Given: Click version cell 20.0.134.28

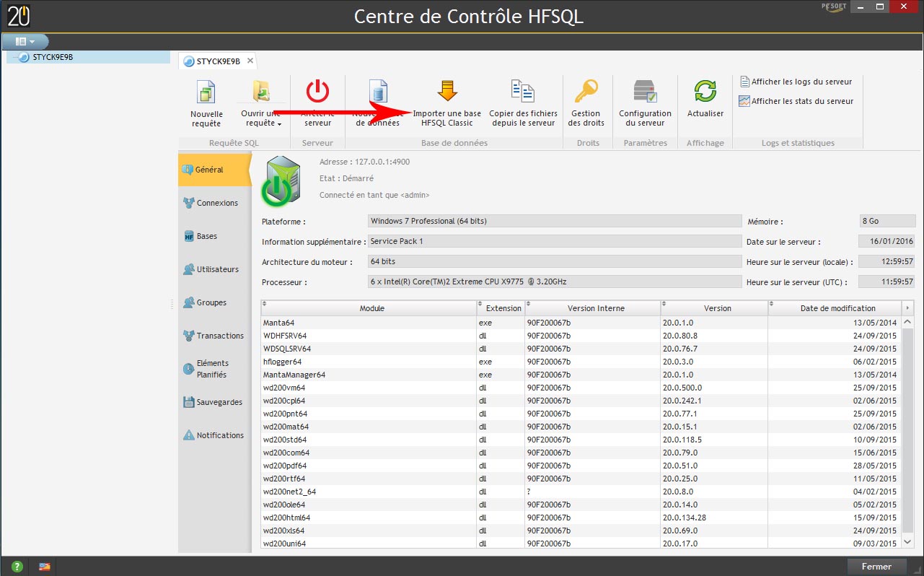Looking at the screenshot, I should coord(714,518).
